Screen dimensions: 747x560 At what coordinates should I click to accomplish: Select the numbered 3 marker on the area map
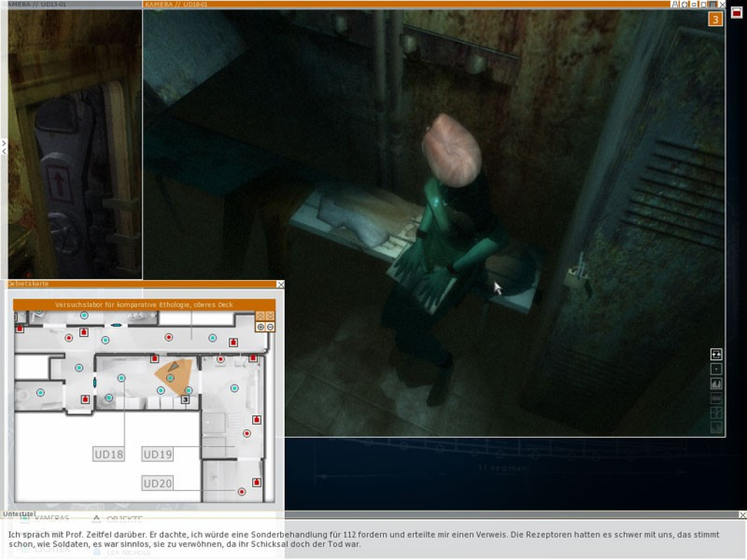[x=186, y=400]
